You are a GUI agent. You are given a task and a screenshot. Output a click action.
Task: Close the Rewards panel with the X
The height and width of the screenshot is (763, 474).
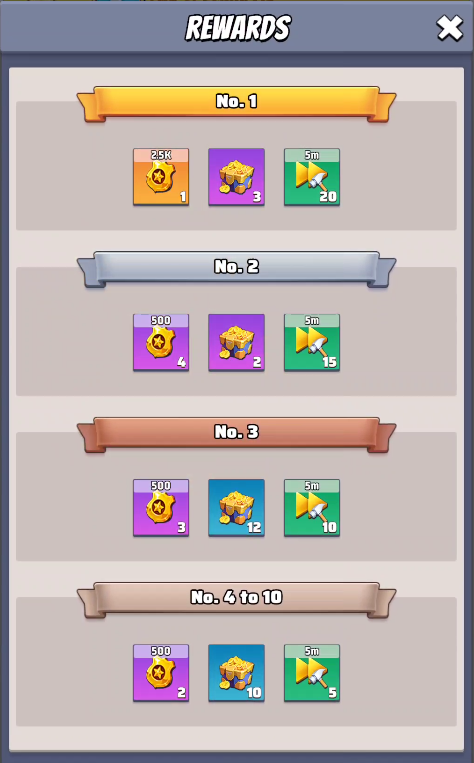(x=450, y=28)
